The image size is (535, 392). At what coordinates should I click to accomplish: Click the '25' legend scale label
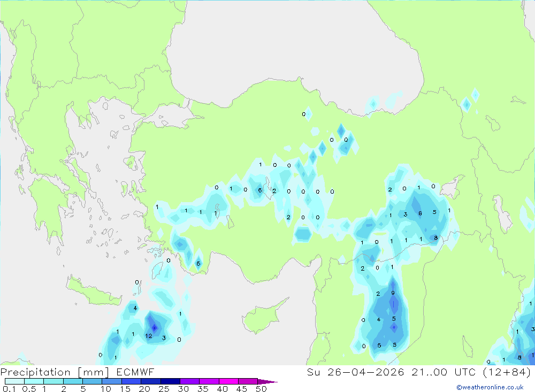click(164, 389)
